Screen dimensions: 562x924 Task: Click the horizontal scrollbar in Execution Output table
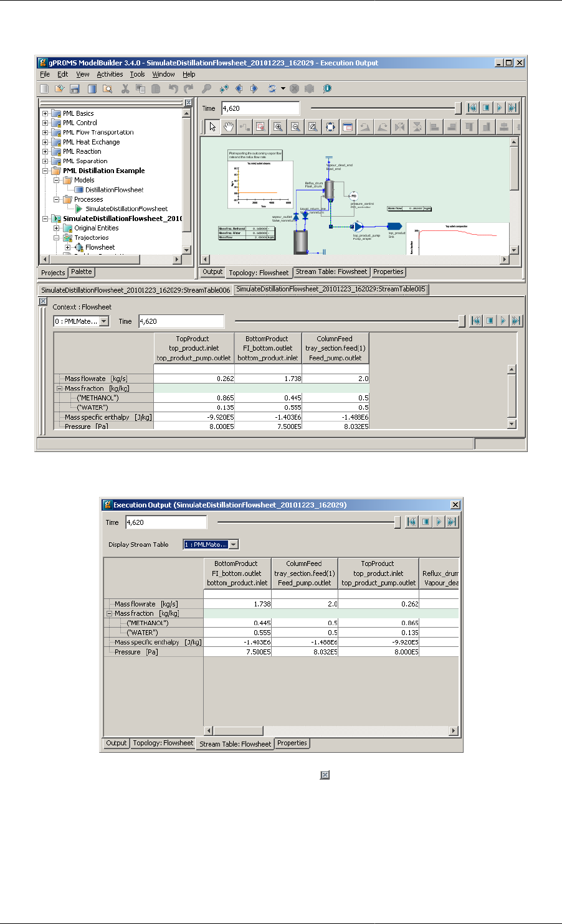point(331,731)
